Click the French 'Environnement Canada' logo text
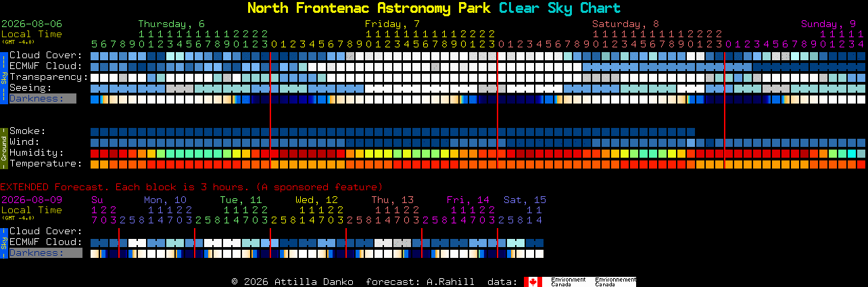 coord(615,282)
